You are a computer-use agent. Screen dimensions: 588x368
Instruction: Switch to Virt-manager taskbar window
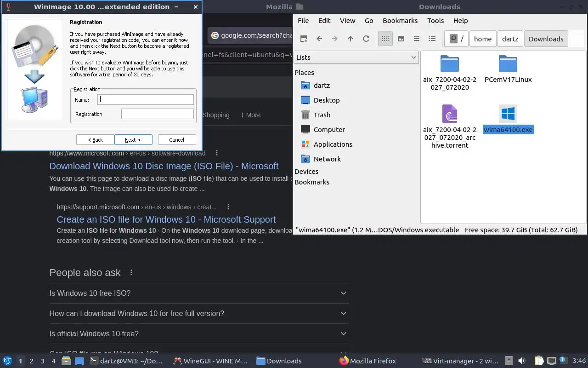(x=460, y=361)
